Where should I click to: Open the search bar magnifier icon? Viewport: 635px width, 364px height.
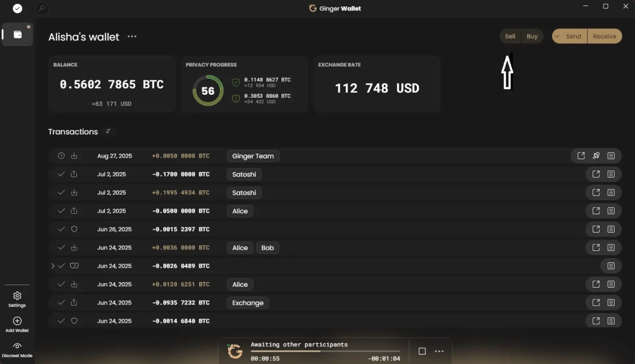[42, 8]
